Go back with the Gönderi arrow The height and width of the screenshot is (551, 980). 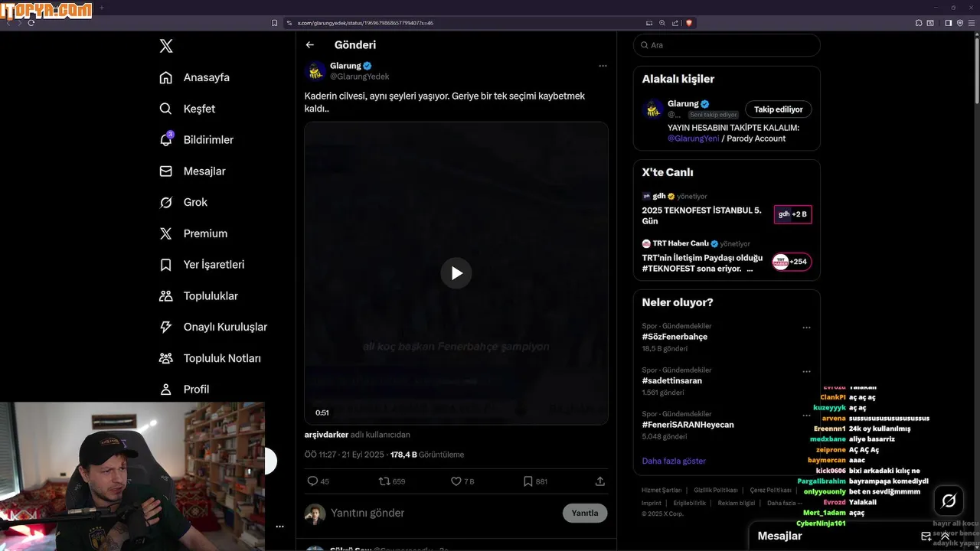point(309,45)
